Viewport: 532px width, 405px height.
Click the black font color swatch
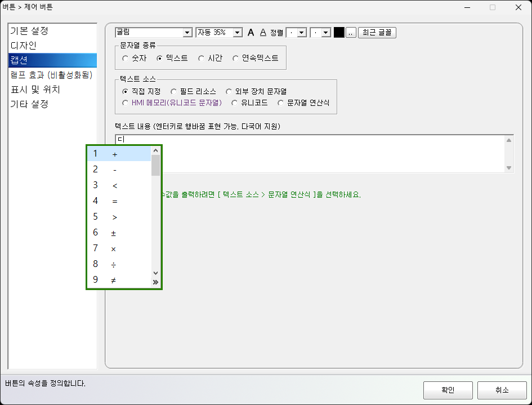coord(338,32)
